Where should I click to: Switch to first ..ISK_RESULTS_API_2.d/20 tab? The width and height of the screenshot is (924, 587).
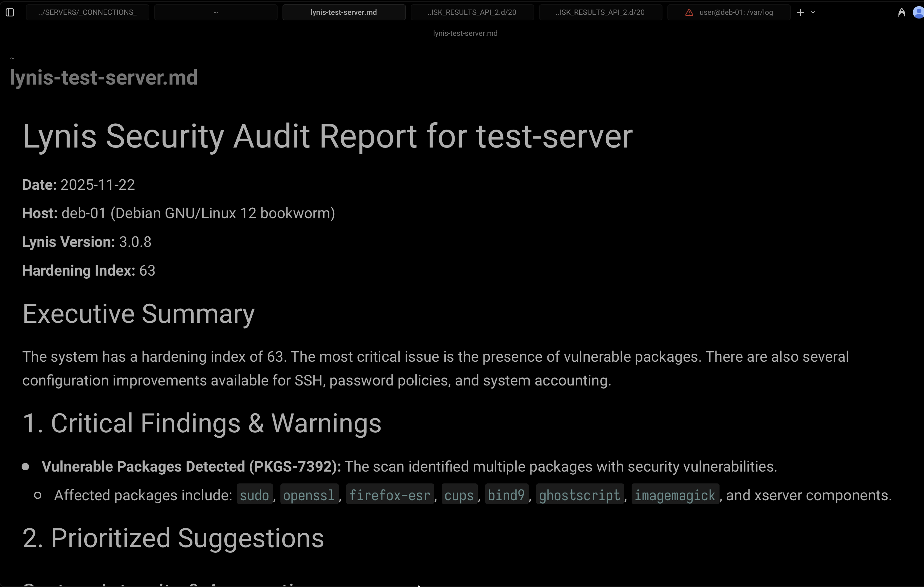(472, 12)
